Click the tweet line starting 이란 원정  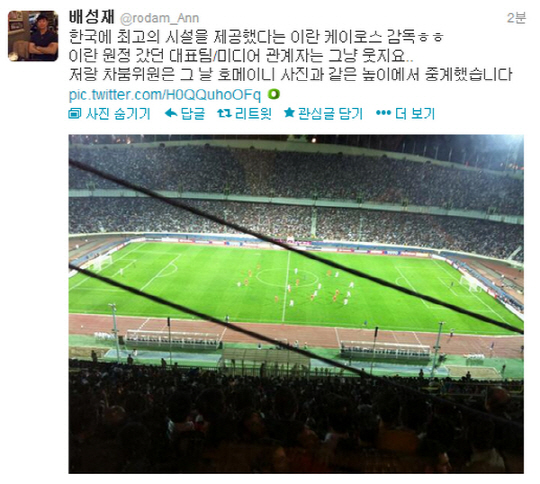pos(240,55)
